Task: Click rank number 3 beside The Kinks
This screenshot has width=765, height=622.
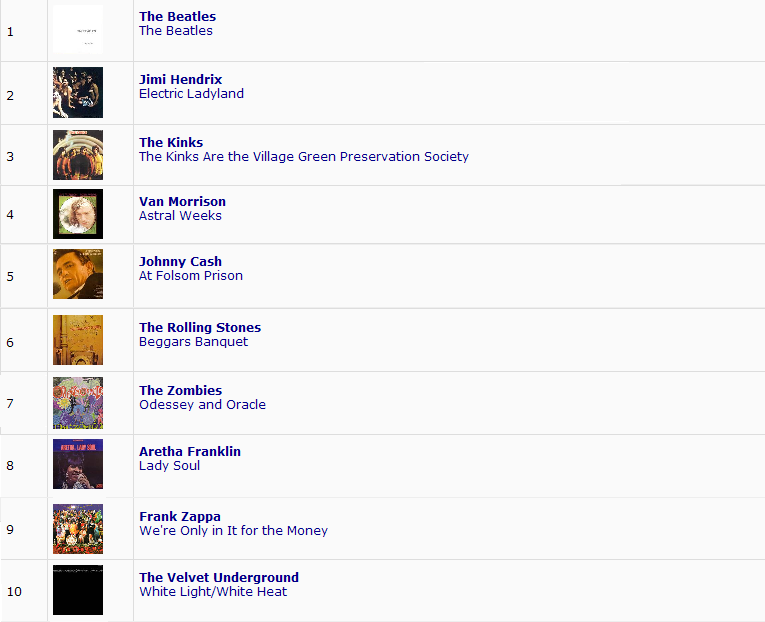Action: pos(10,157)
